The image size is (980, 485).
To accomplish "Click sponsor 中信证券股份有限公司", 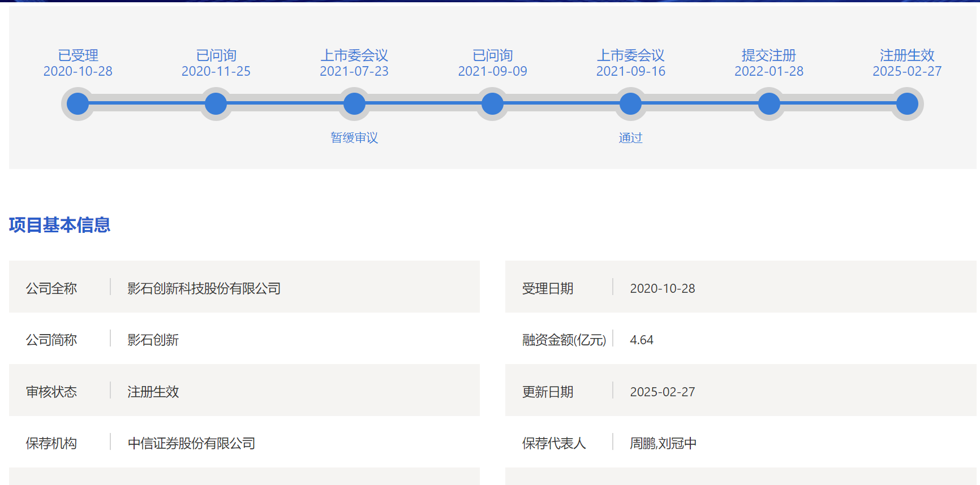I will pos(191,443).
